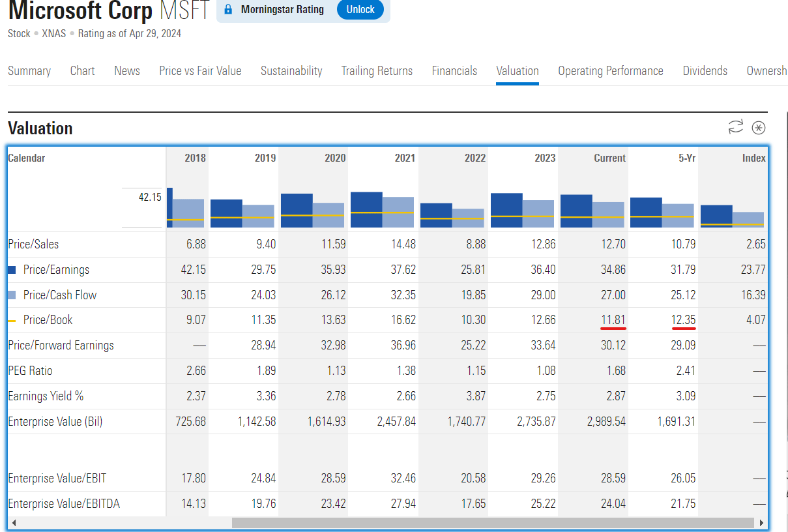Screen dimensions: 788x532
Task: Click the Price/Sales row label
Action: 33,244
